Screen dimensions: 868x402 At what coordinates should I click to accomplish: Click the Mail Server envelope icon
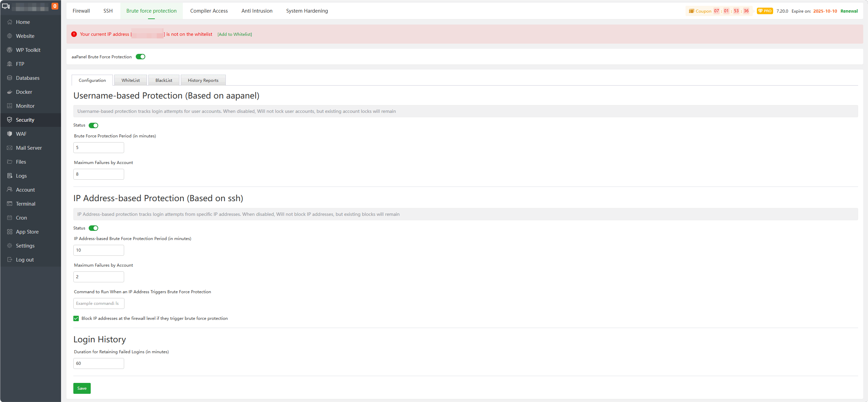(10, 148)
